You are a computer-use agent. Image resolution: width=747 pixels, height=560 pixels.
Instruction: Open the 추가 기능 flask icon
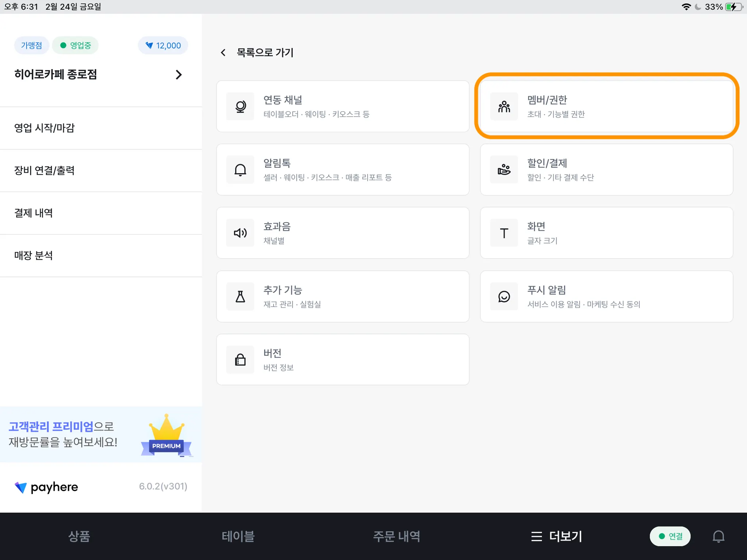pyautogui.click(x=240, y=296)
